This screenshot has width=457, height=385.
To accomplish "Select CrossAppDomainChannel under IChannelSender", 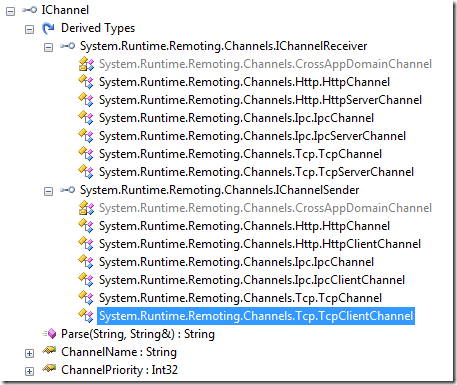I will 265,208.
